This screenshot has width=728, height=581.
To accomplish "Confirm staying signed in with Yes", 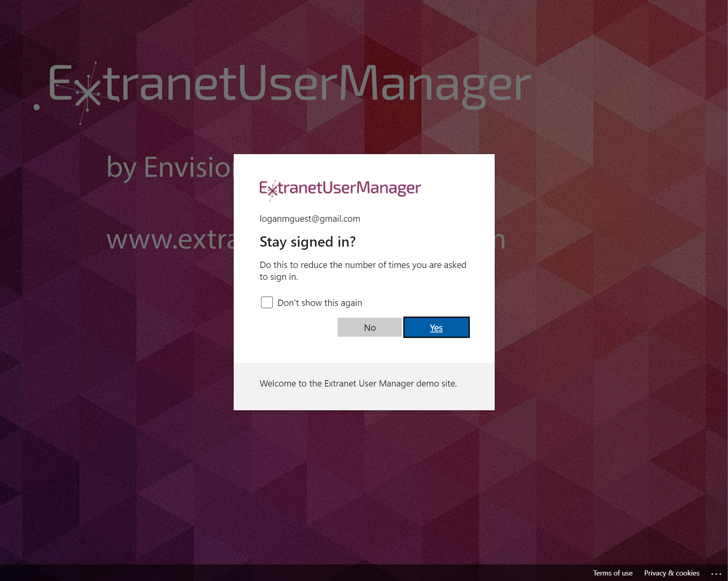I will click(x=436, y=327).
